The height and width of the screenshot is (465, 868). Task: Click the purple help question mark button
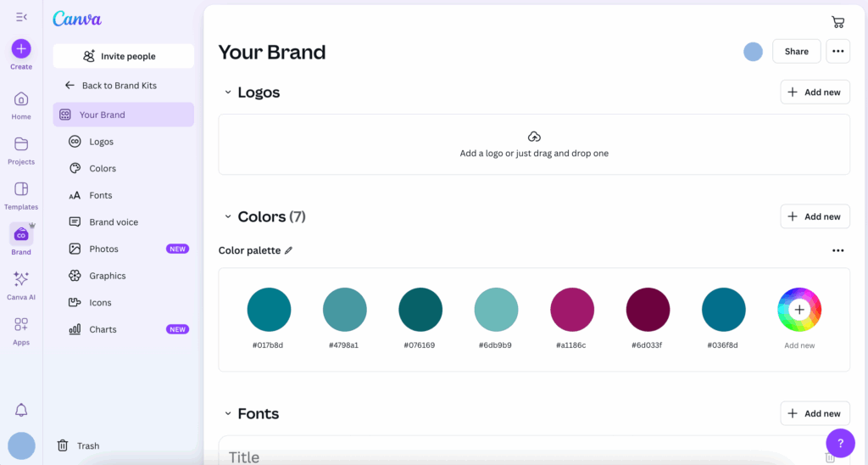click(x=840, y=442)
